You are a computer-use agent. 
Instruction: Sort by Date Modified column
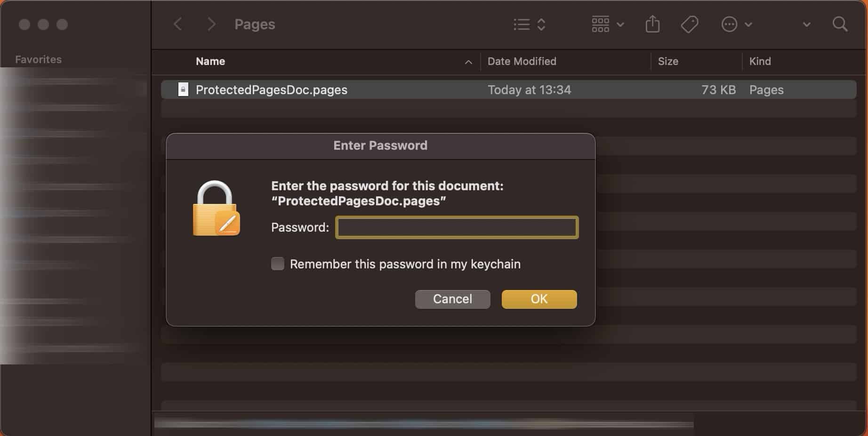(522, 61)
